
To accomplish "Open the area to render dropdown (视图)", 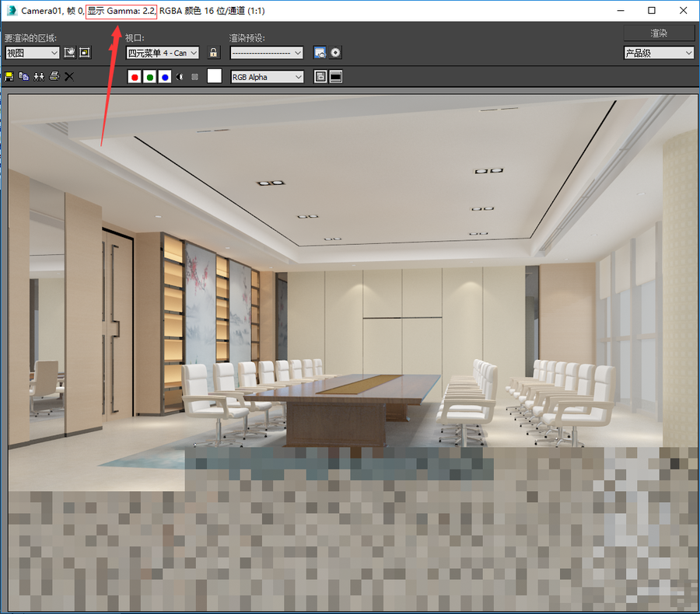I will click(x=32, y=53).
